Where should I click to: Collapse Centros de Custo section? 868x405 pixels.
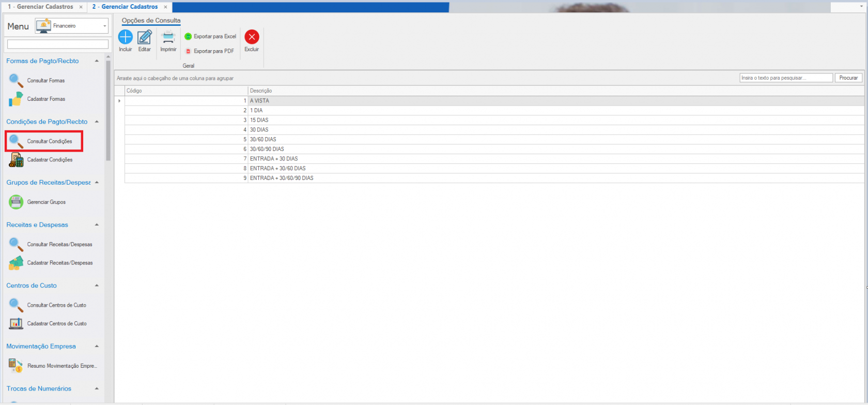pos(97,286)
